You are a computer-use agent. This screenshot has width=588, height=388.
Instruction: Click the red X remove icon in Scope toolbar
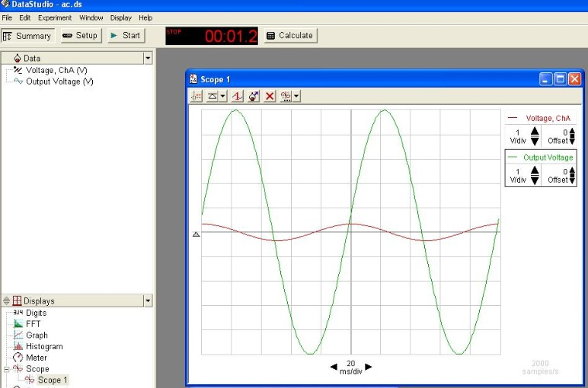270,97
